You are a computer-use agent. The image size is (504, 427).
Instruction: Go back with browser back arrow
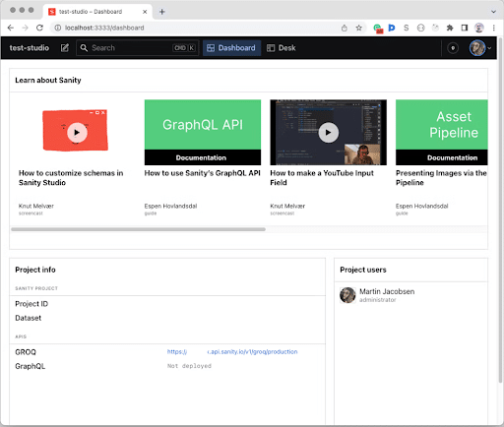pos(11,28)
